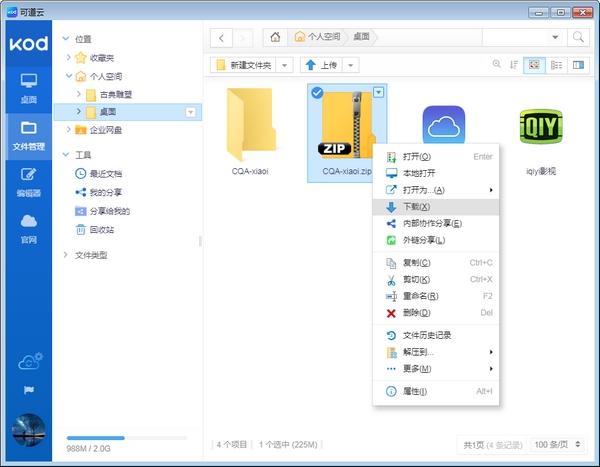Click the 988M / 2.0G storage usage bar

coord(126,438)
